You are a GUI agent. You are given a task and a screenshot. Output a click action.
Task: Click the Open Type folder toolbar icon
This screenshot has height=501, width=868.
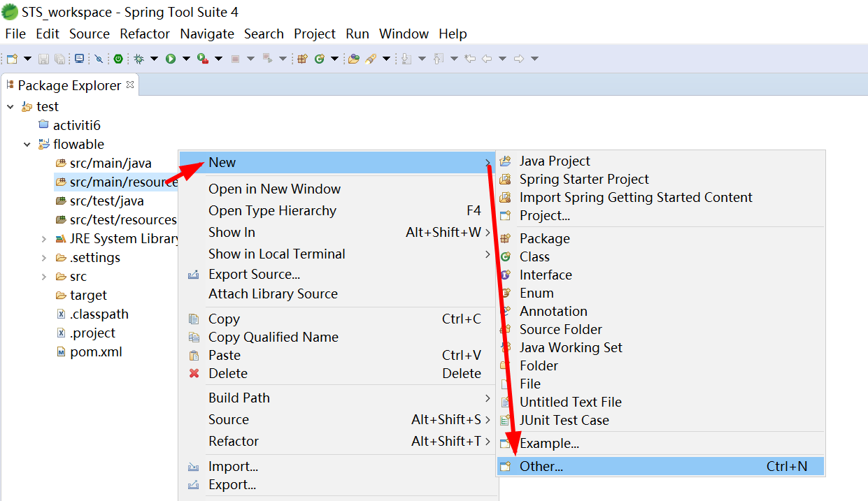pyautogui.click(x=354, y=59)
